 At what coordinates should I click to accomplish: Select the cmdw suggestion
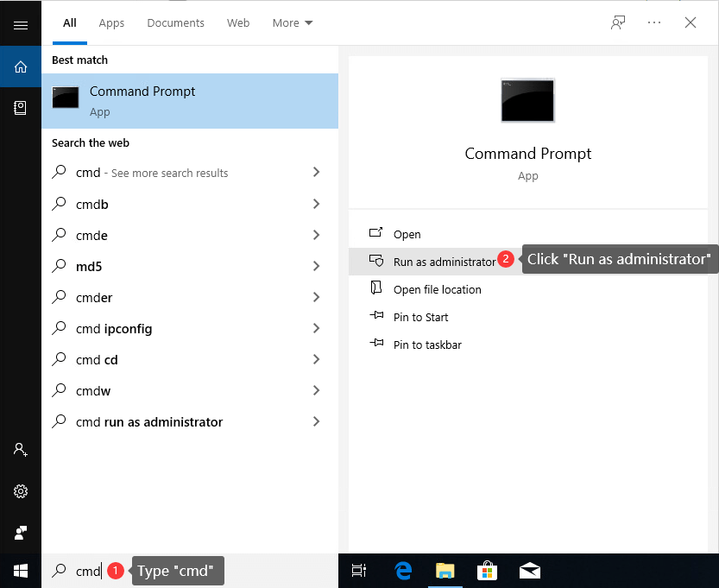(x=190, y=391)
